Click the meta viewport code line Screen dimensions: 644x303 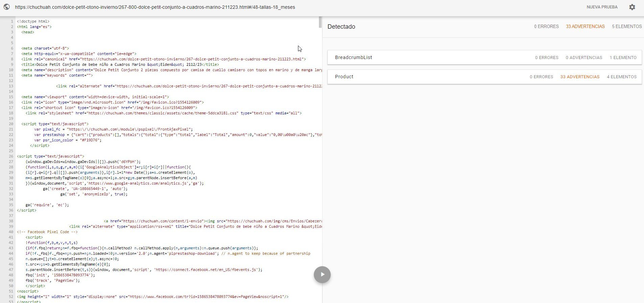pyautogui.click(x=95, y=97)
